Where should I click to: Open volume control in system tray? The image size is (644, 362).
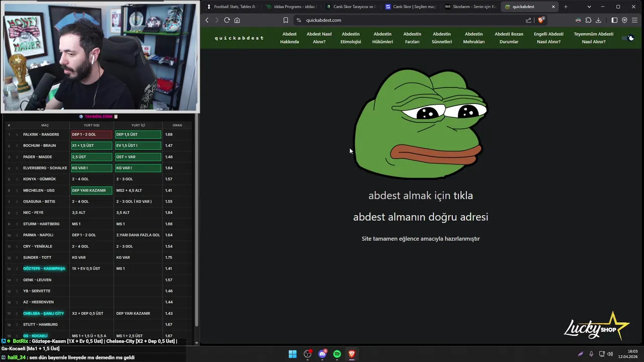tap(610, 354)
